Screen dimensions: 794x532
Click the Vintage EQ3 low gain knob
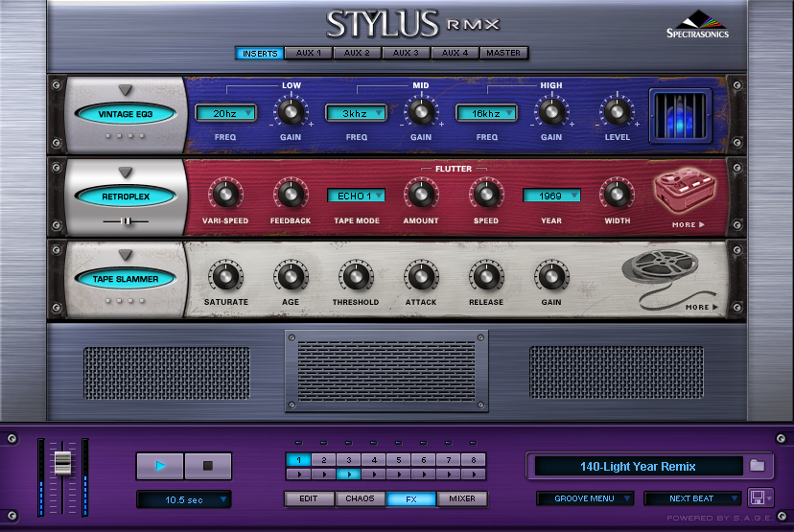[291, 112]
